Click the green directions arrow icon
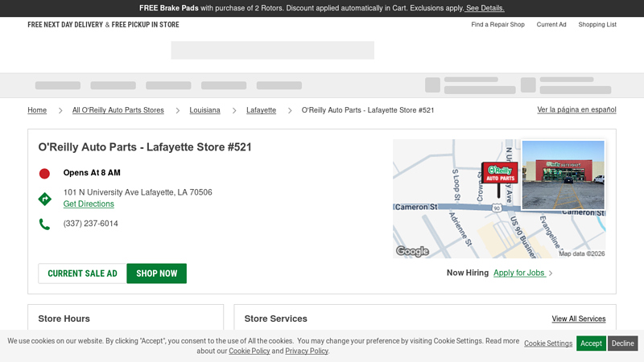Viewport: 644px width, 362px height. 45,199
